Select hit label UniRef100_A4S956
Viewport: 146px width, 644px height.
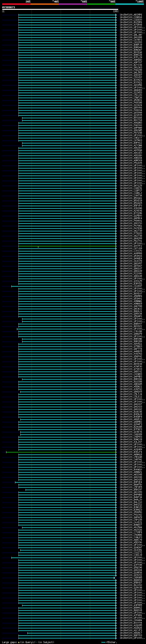point(131,85)
